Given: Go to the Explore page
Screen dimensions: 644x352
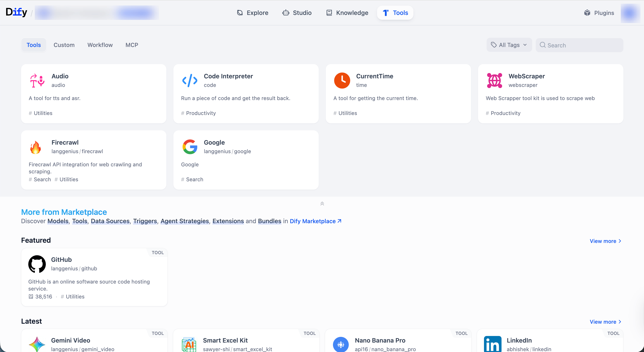Looking at the screenshot, I should [253, 13].
